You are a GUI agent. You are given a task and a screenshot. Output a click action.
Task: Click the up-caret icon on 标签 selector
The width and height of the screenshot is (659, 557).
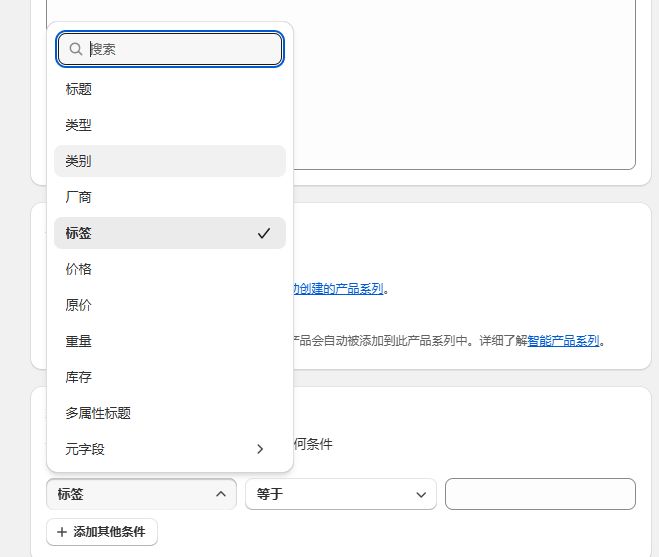tap(221, 494)
